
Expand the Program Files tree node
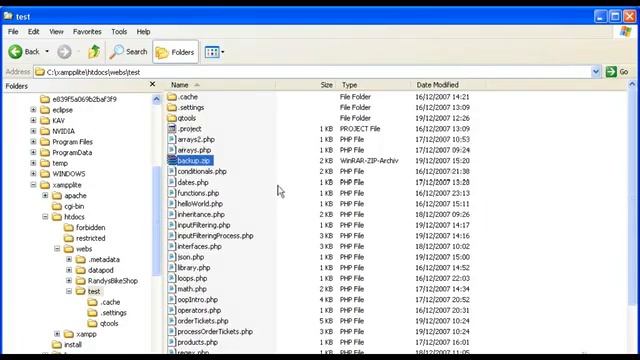[x=33, y=142]
